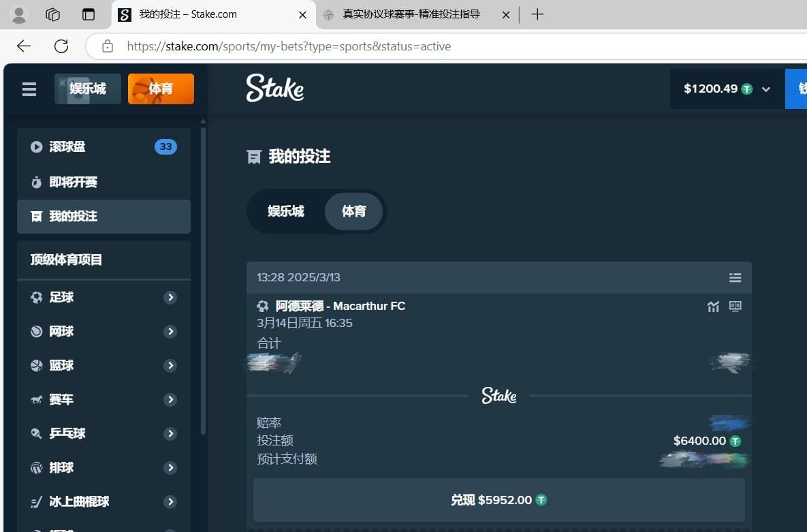Expand the 篮球 chevron arrow

coord(170,365)
